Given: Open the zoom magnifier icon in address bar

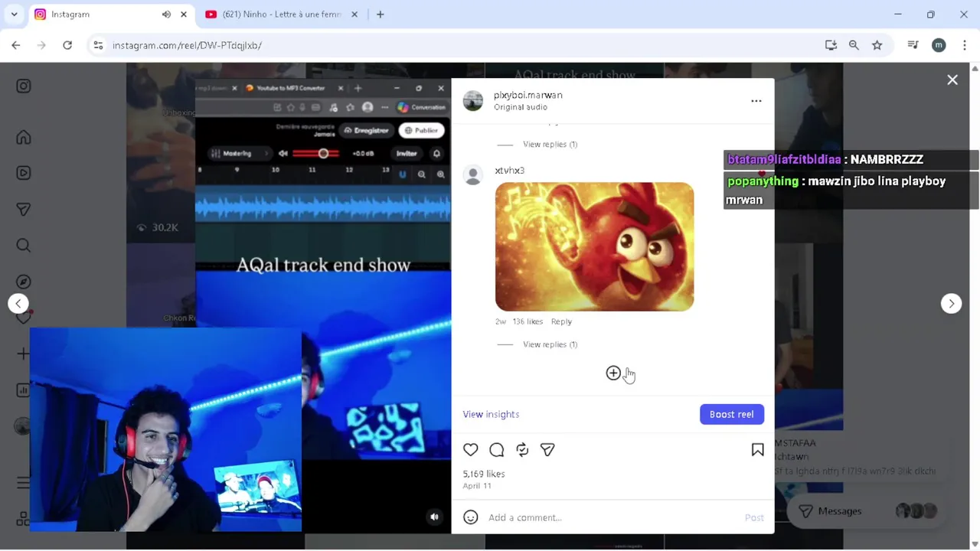Looking at the screenshot, I should coord(854,45).
